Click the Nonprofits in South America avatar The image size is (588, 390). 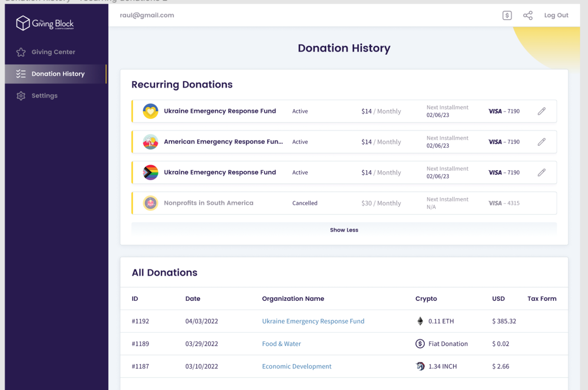pos(150,203)
